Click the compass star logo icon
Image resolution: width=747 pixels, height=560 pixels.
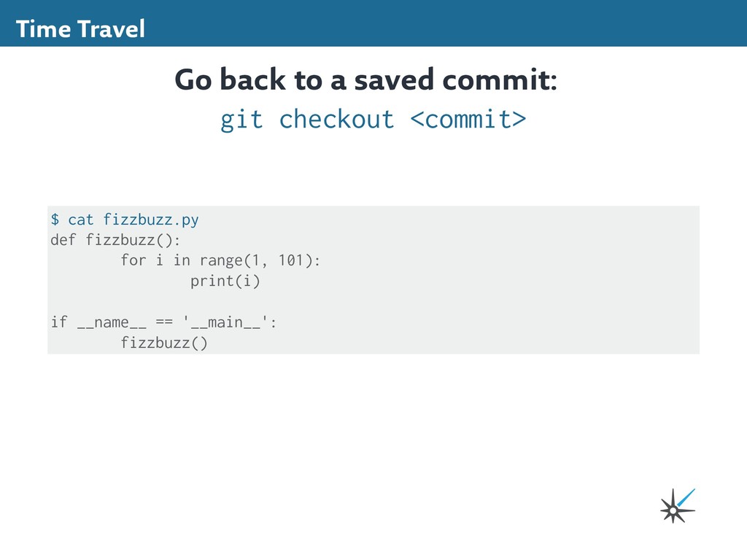point(676,507)
